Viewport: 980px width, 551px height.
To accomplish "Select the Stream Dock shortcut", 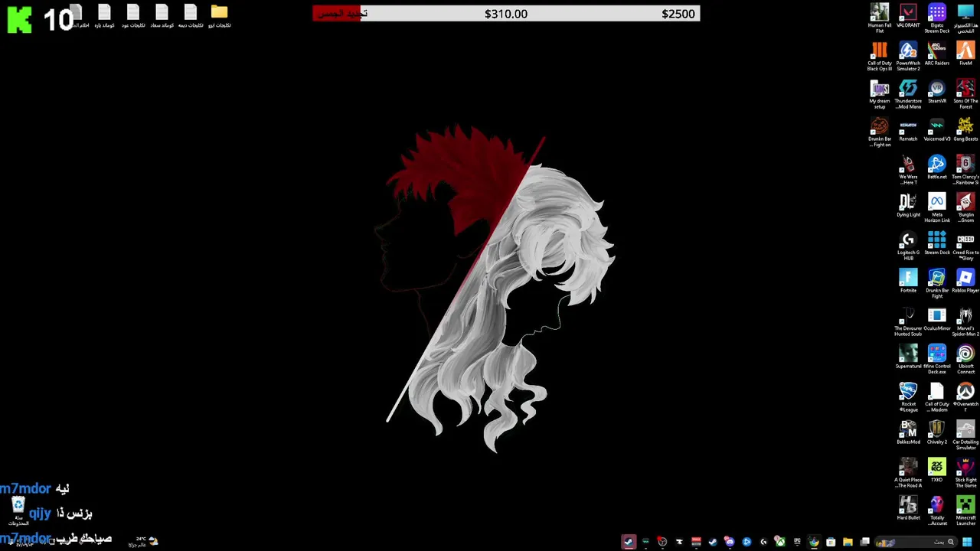I will point(937,243).
